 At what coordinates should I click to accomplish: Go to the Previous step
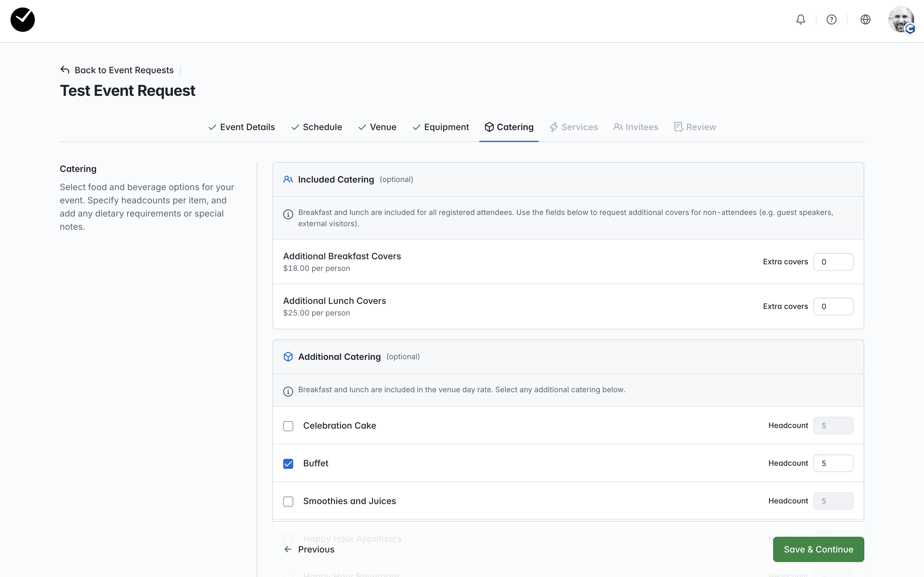[x=309, y=550]
